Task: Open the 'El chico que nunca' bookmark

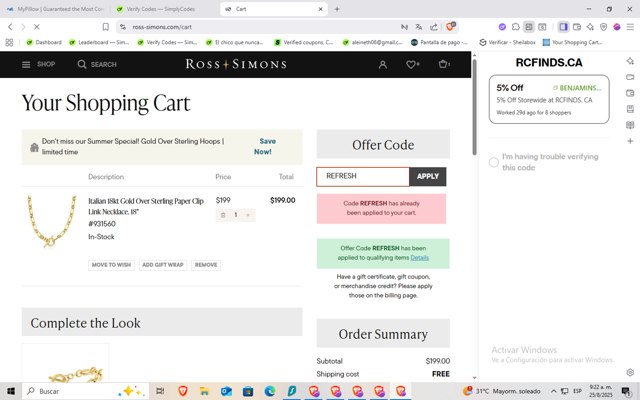Action: [235, 42]
